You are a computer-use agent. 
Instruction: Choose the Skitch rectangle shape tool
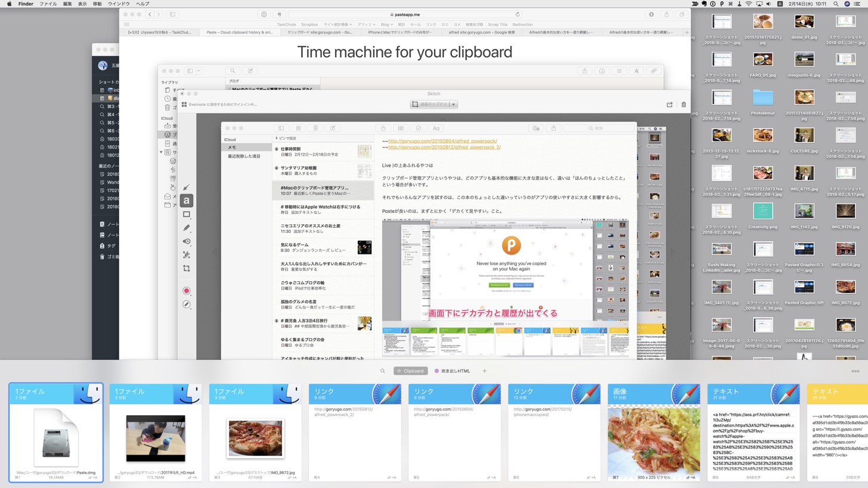click(x=187, y=215)
